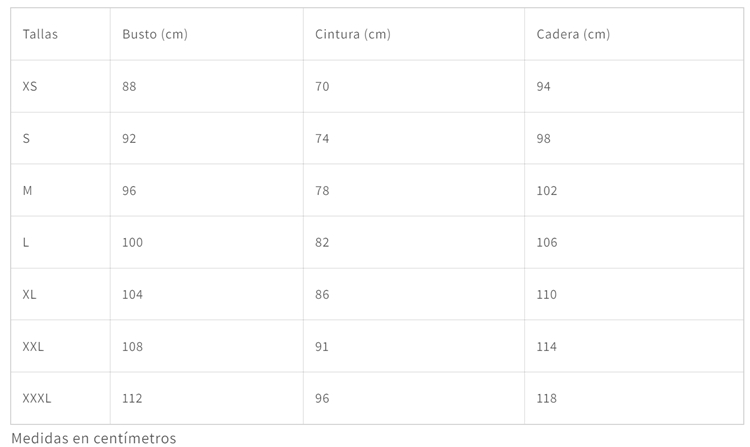750x447 pixels.
Task: Click waist value 70 in the XS row
Action: tap(322, 86)
